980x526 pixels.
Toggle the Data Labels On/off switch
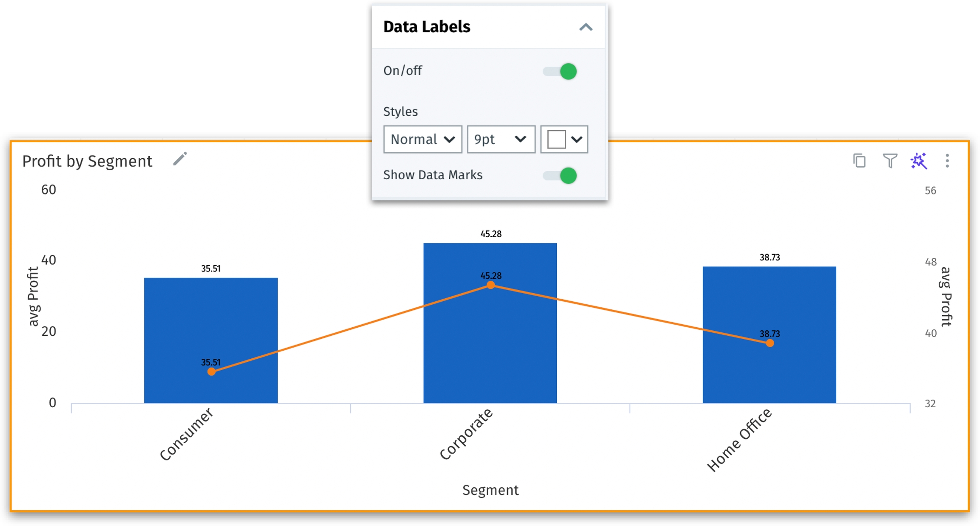(x=560, y=71)
